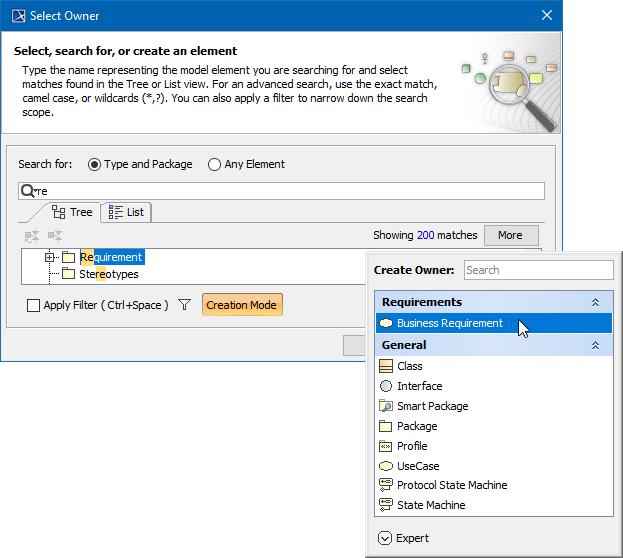
Task: Click the 200 matches count link
Action: click(426, 235)
